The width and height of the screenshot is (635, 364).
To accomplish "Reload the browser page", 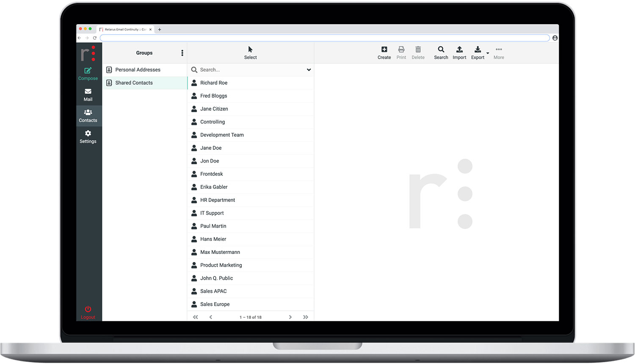I will (x=95, y=38).
